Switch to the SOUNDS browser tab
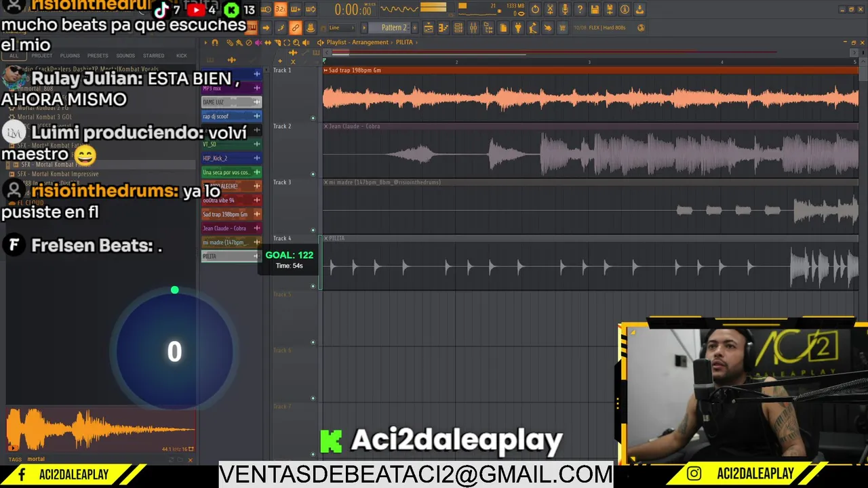This screenshot has height=488, width=868. (125, 56)
